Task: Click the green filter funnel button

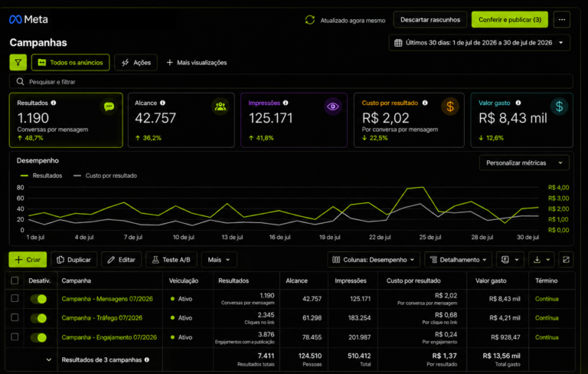Action: click(18, 62)
